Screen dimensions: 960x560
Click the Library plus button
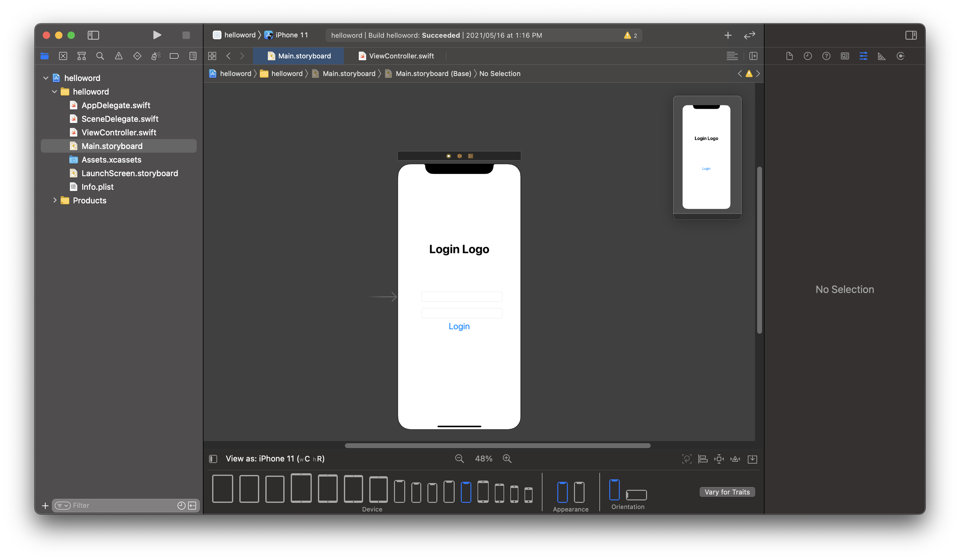pyautogui.click(x=728, y=35)
